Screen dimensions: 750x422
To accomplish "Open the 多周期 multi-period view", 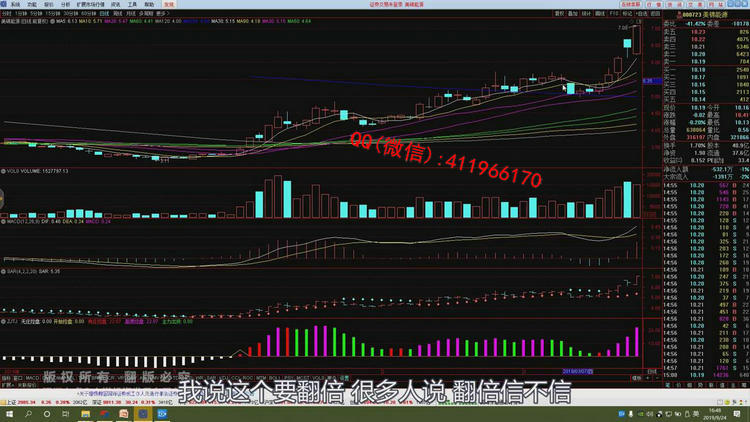I will [x=146, y=14].
